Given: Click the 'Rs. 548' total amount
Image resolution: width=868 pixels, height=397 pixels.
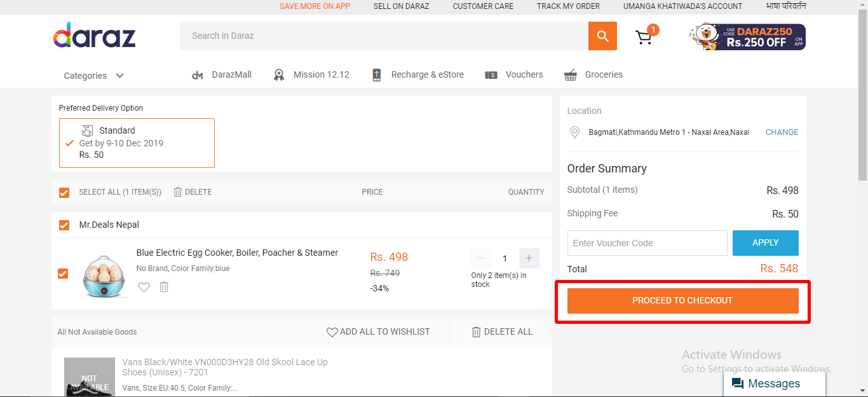Looking at the screenshot, I should click(x=779, y=268).
